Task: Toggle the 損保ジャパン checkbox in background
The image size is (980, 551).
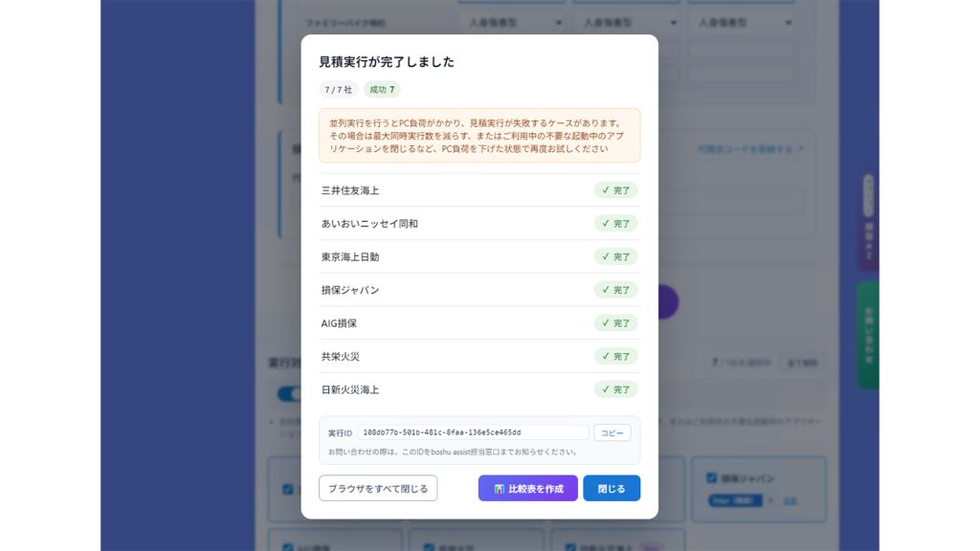Action: click(x=711, y=478)
